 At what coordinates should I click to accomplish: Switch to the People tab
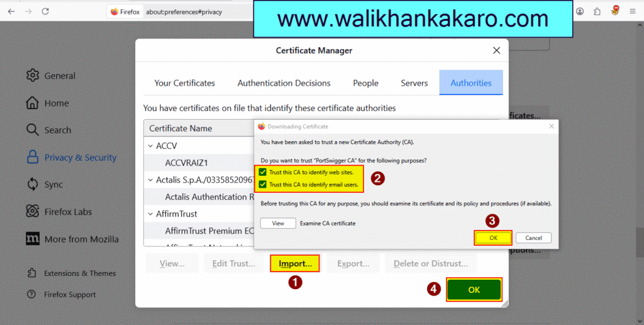[365, 83]
